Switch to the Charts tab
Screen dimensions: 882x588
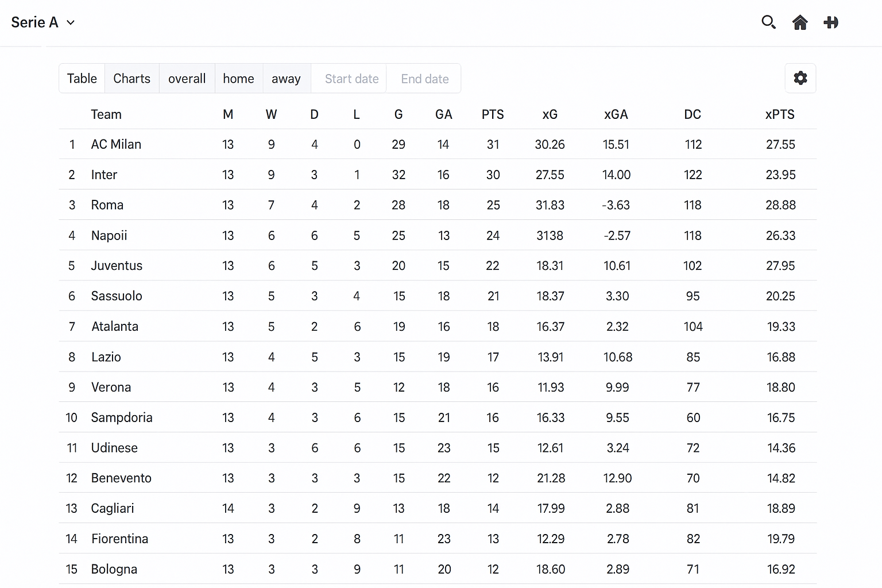click(x=131, y=79)
